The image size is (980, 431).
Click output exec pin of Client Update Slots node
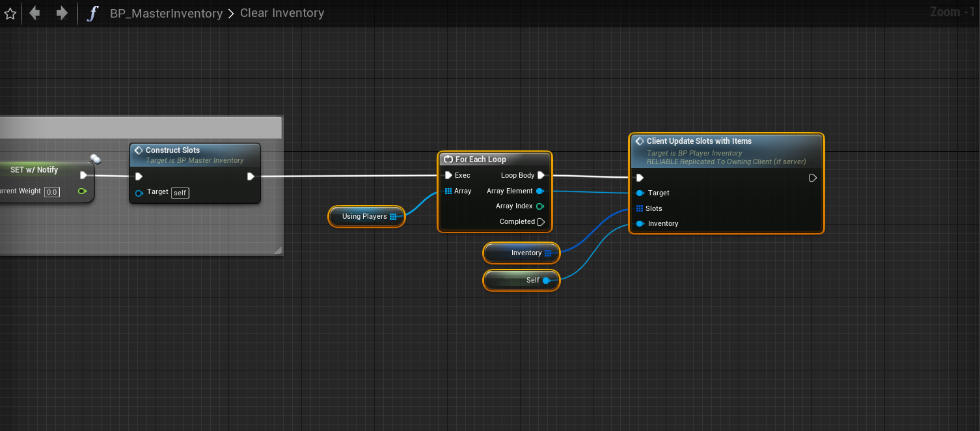[x=813, y=178]
